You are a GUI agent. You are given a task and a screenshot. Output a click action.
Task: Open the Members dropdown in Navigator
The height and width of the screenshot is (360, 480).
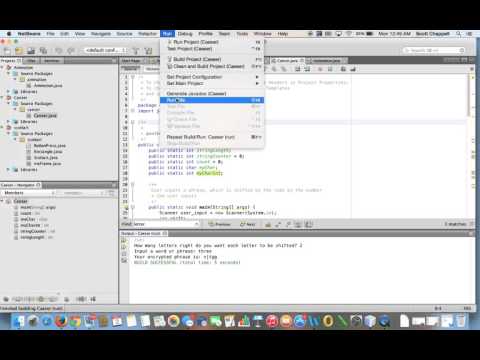tap(28, 193)
